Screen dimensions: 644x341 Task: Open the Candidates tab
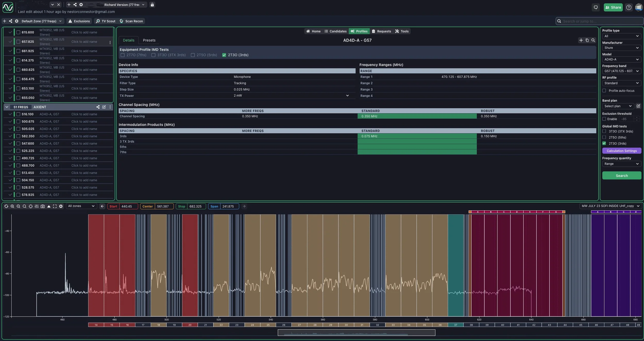(x=335, y=31)
